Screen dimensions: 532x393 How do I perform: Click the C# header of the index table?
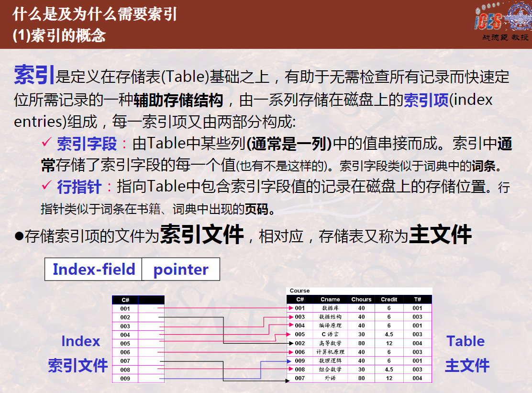coord(125,300)
